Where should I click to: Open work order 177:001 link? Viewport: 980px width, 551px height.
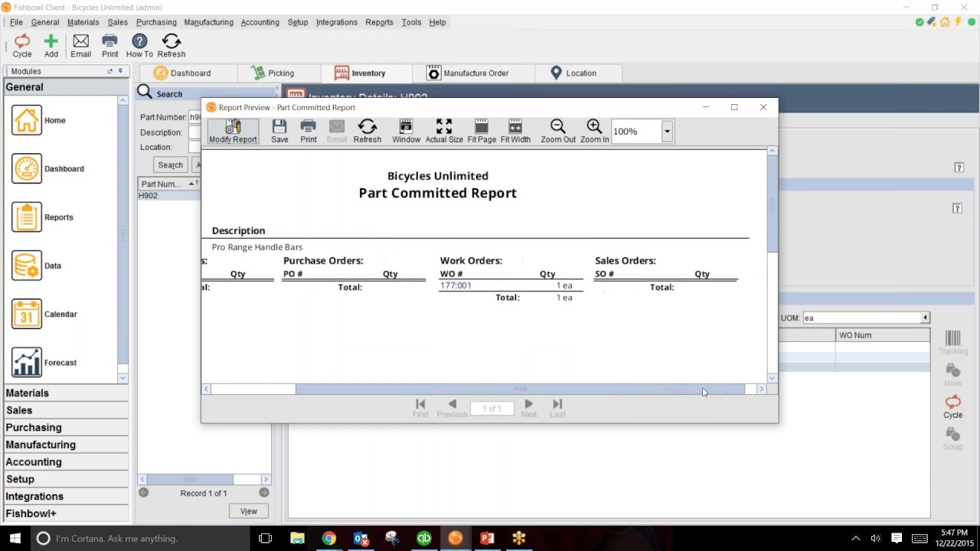pos(456,285)
